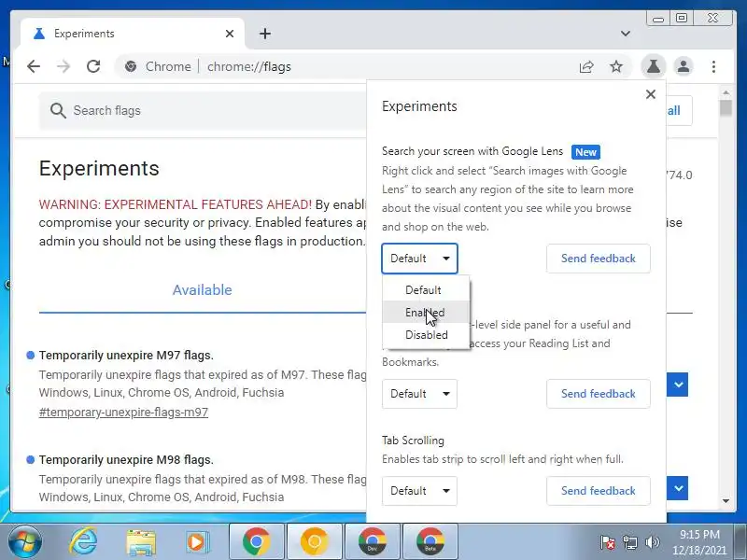Open the side panel Default dropdown
Screen dimensions: 747x560
[x=419, y=394]
